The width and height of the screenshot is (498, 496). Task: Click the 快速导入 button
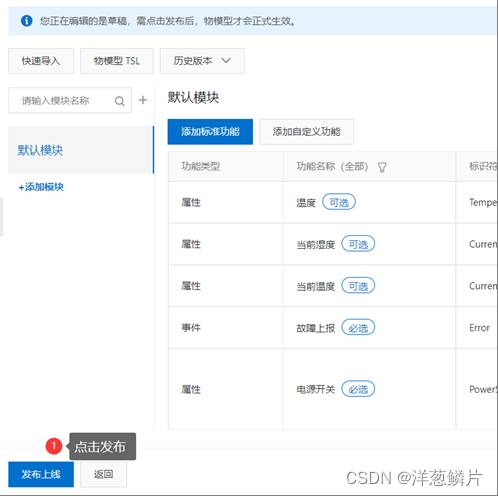click(x=41, y=61)
